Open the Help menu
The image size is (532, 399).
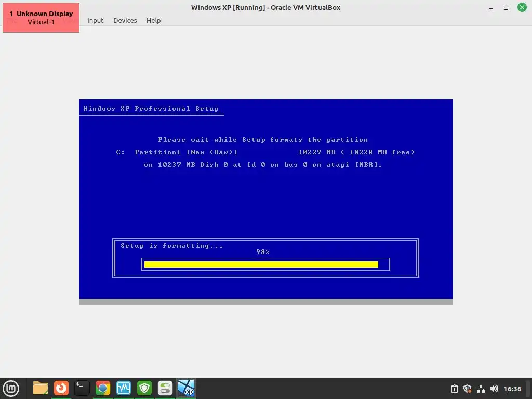tap(153, 20)
